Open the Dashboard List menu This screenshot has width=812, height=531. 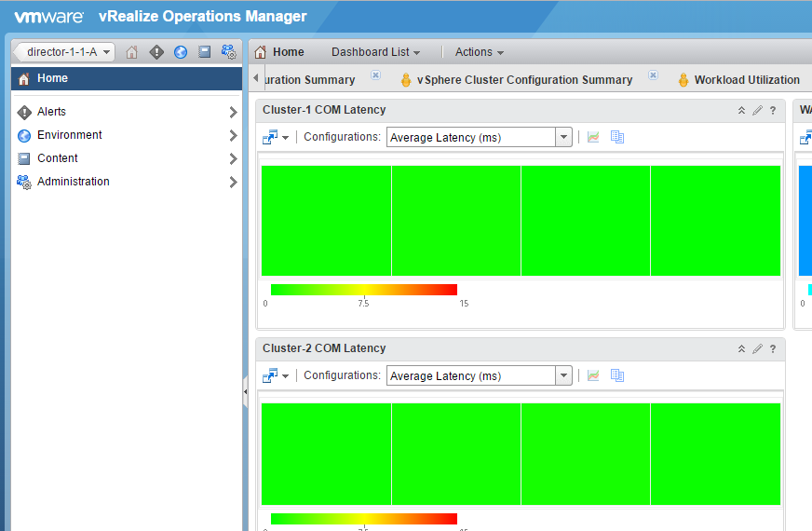coord(375,52)
